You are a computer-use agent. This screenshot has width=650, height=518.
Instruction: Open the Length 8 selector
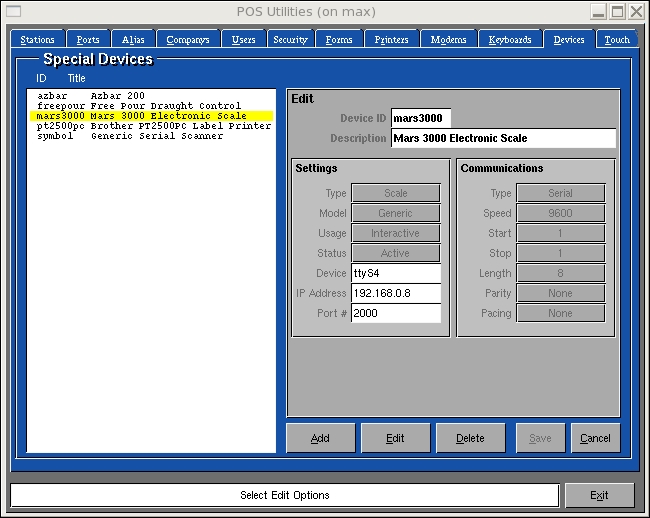[x=560, y=273]
